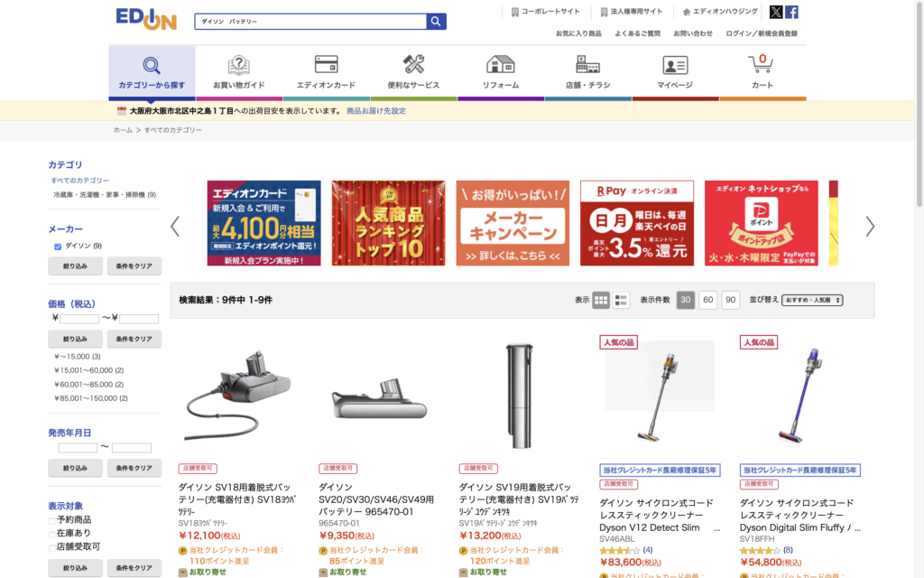
Task: Open the カテゴリーから探す tab
Action: [152, 72]
